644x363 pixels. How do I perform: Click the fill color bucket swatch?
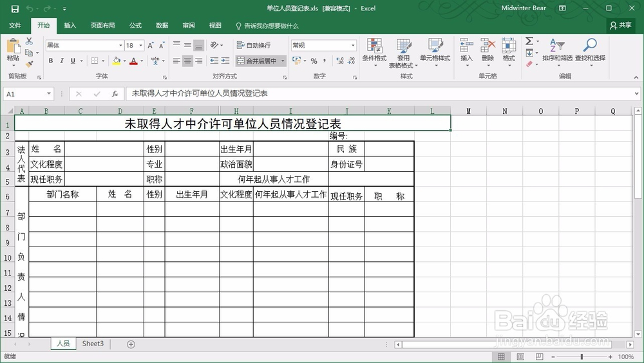pyautogui.click(x=117, y=61)
